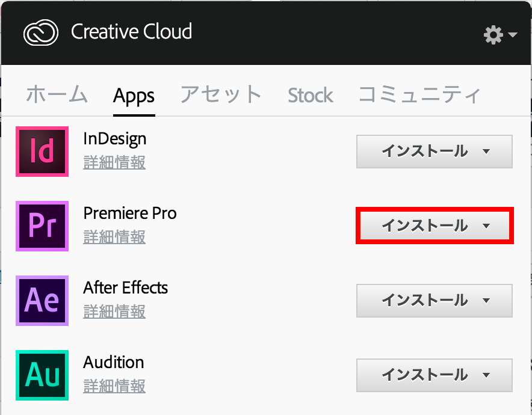The image size is (532, 415).
Task: Select the Apps tab
Action: tap(134, 96)
